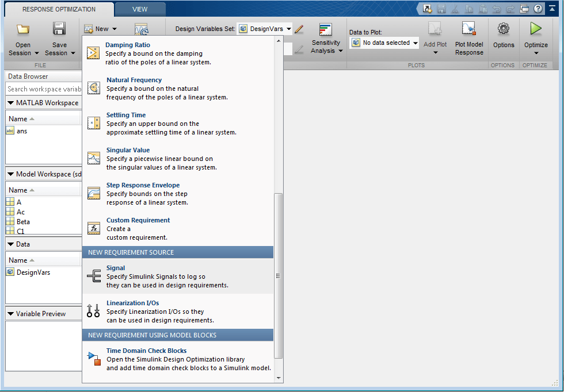Expand the Sensitivity Analysis dropdown arrow
The height and width of the screenshot is (392, 564).
pos(341,51)
